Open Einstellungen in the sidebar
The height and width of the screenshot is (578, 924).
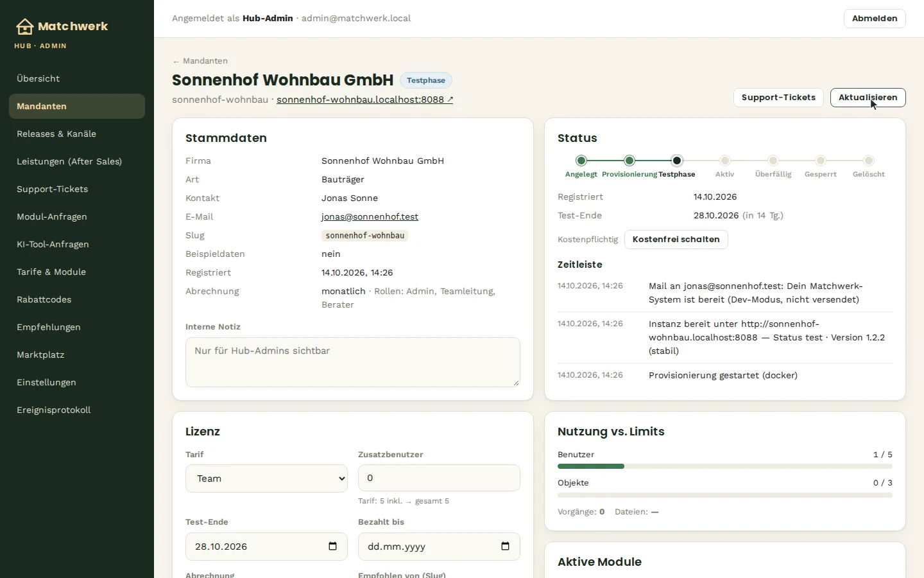[x=77, y=382]
